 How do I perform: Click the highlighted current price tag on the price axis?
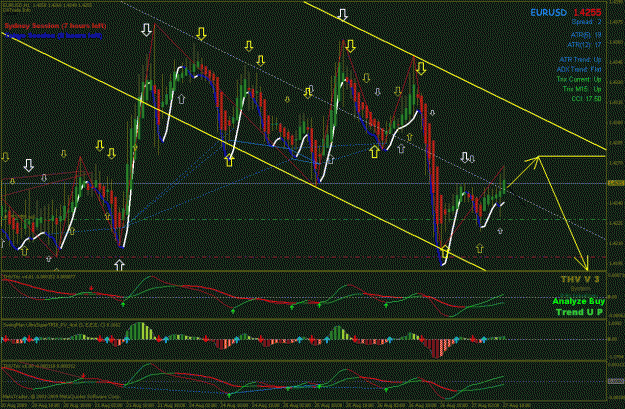pos(614,183)
